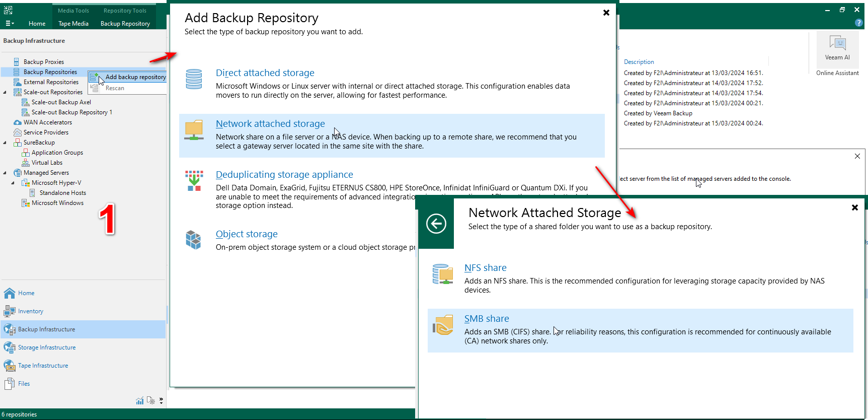Click the Home house icon in navigation
Screen dimensions: 868x420
[10, 293]
